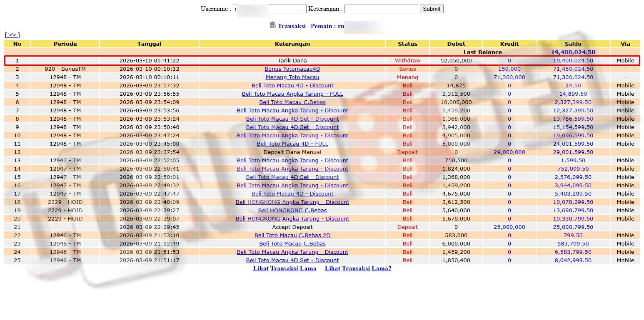
Task: Click Beli Toto Macau 4D - FULL link
Action: [292, 144]
